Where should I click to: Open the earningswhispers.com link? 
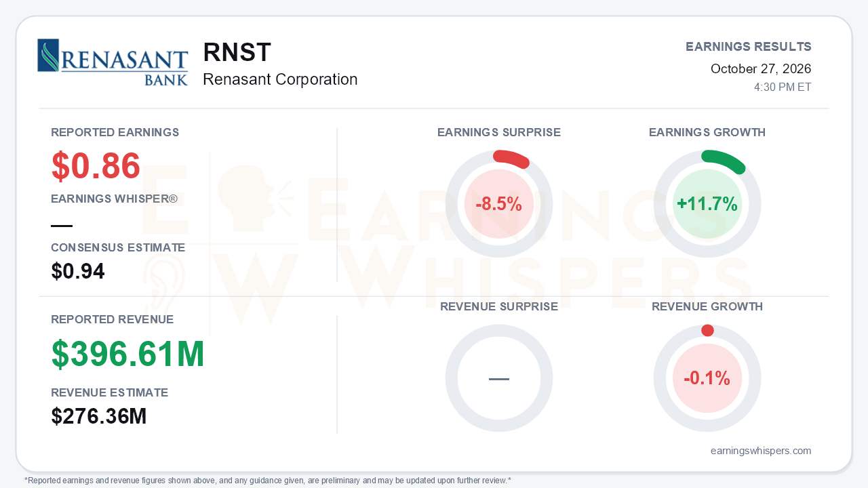click(x=761, y=451)
